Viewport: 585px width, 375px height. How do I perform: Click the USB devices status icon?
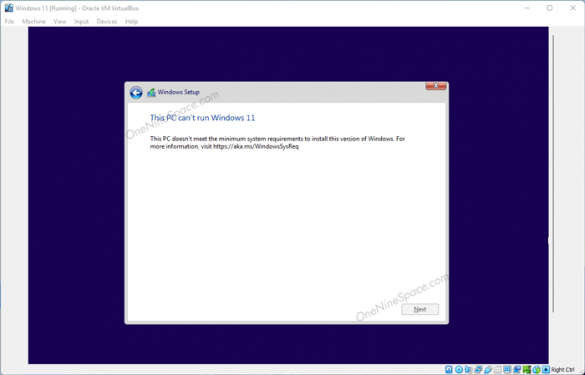[x=488, y=369]
